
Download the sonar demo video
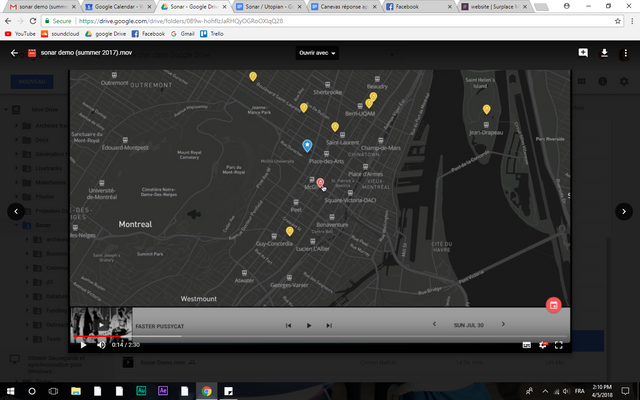coord(604,53)
